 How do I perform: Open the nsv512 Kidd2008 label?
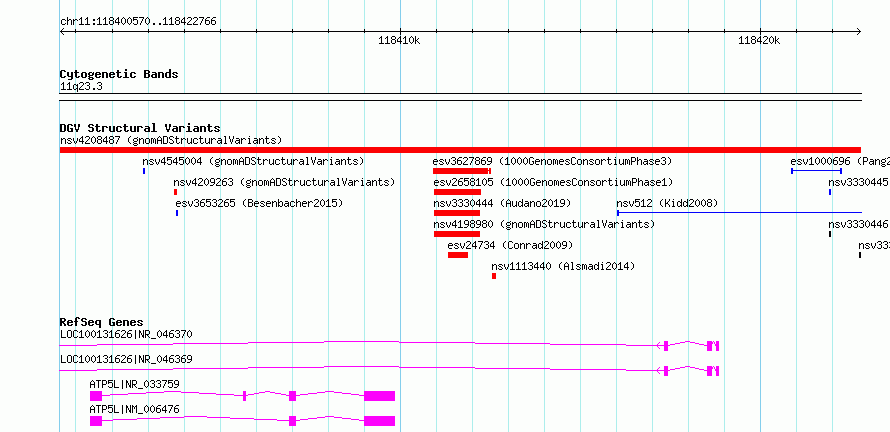668,203
